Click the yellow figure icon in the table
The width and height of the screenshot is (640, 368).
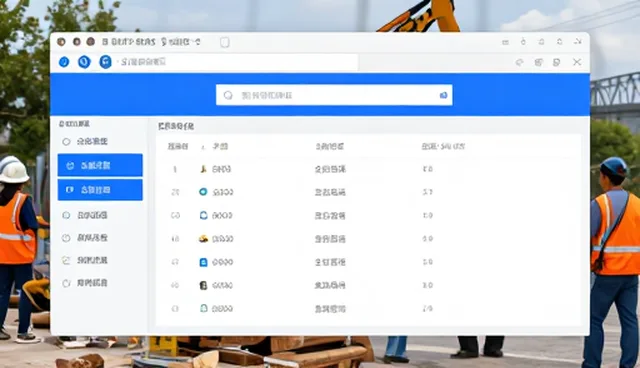pos(203,169)
